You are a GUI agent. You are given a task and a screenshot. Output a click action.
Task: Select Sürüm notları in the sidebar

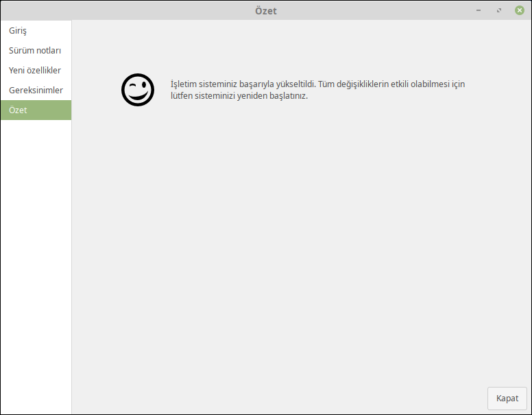(36, 50)
